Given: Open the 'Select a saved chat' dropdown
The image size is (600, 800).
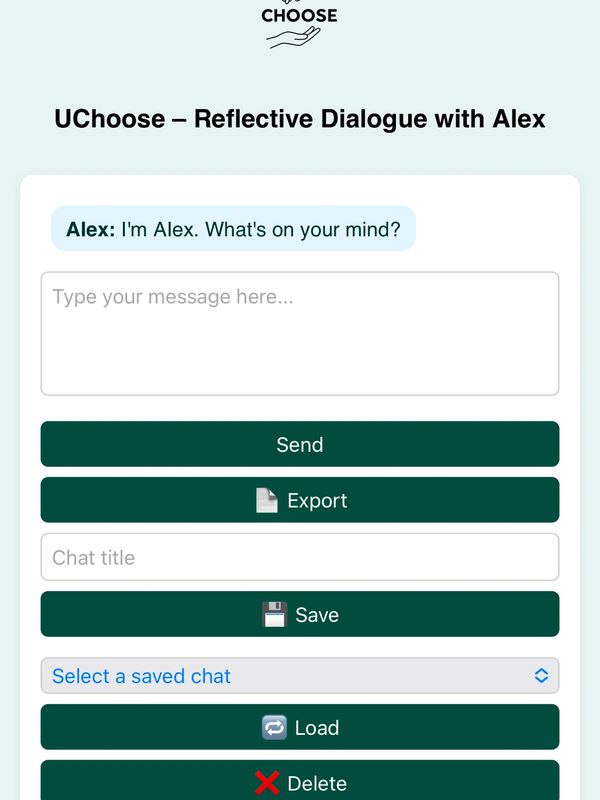Looking at the screenshot, I should click(300, 676).
